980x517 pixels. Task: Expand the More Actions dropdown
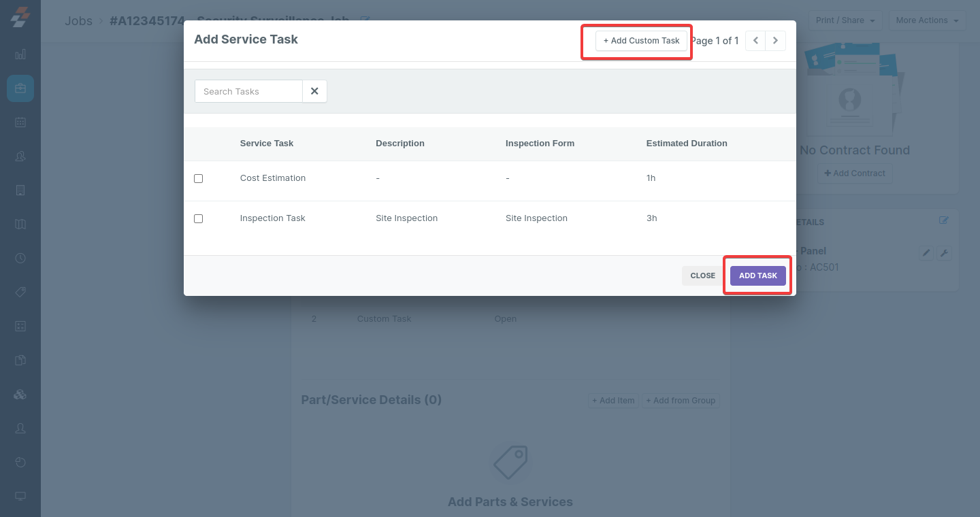tap(927, 20)
